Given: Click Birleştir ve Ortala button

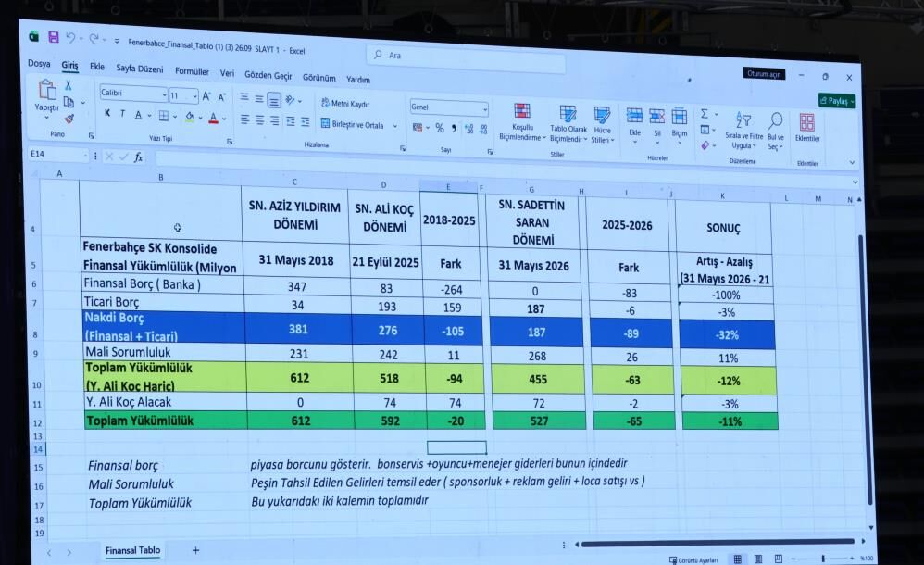Looking at the screenshot, I should click(353, 124).
